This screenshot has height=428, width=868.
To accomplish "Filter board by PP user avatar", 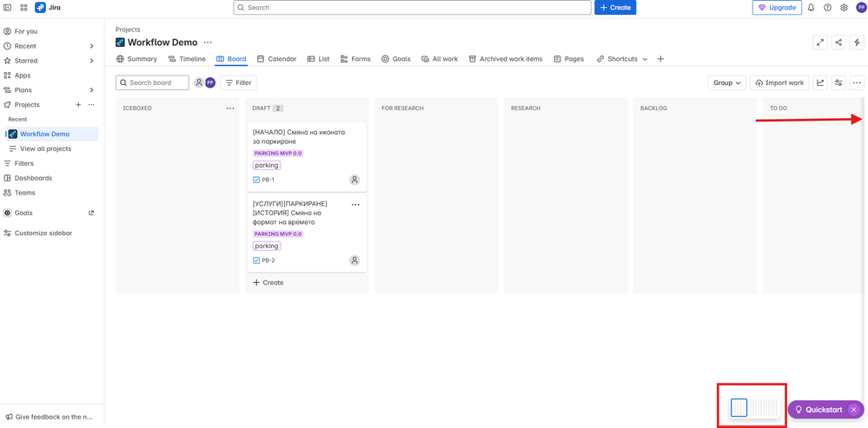I will pyautogui.click(x=209, y=82).
